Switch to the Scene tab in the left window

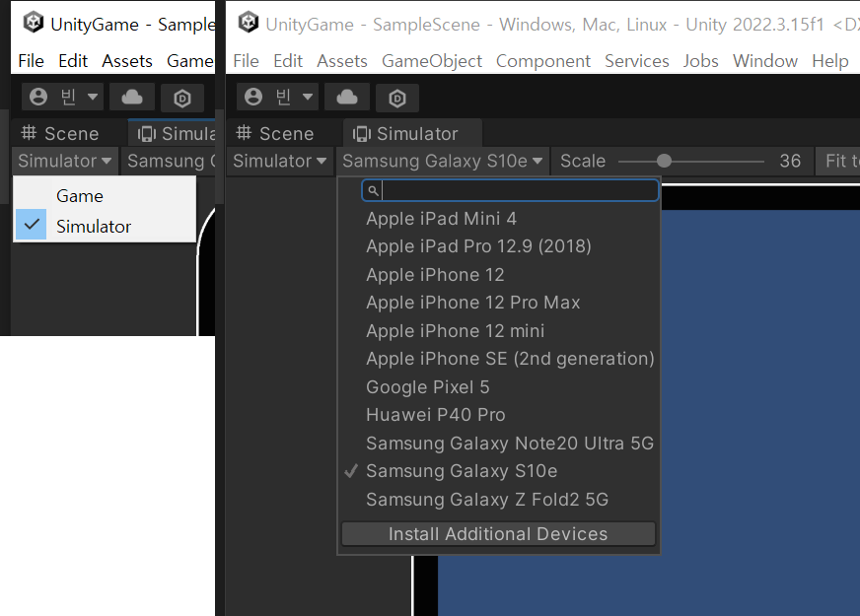[60, 133]
